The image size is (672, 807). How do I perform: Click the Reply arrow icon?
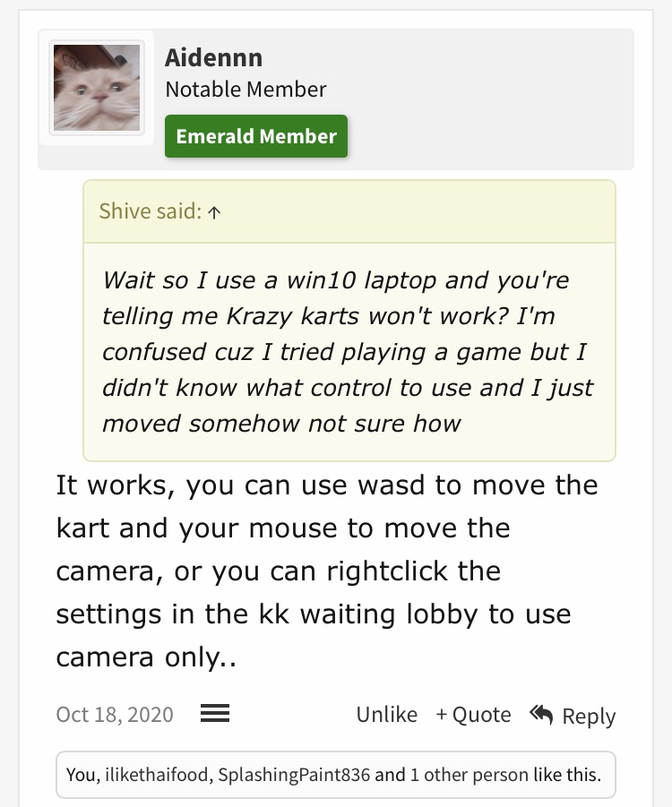(x=541, y=715)
